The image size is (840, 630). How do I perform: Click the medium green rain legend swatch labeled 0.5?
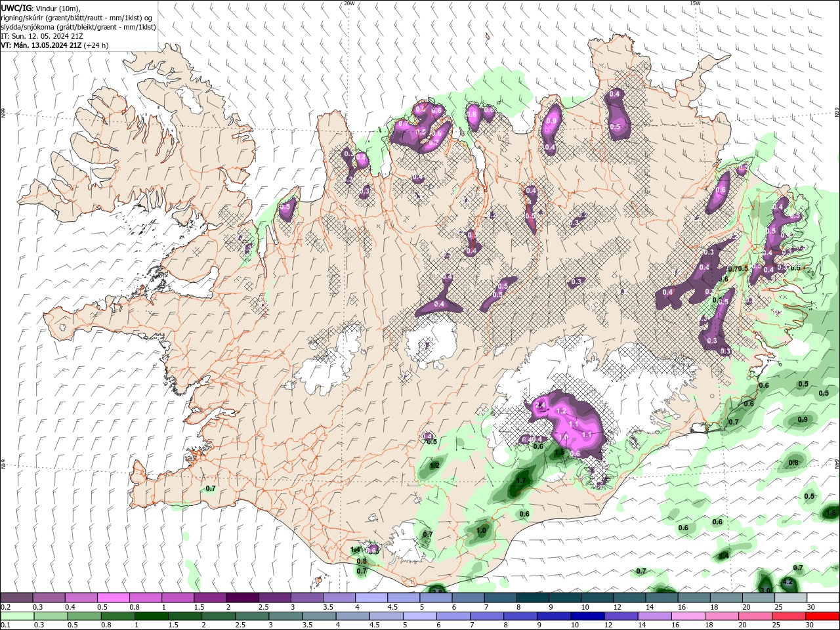[84, 616]
